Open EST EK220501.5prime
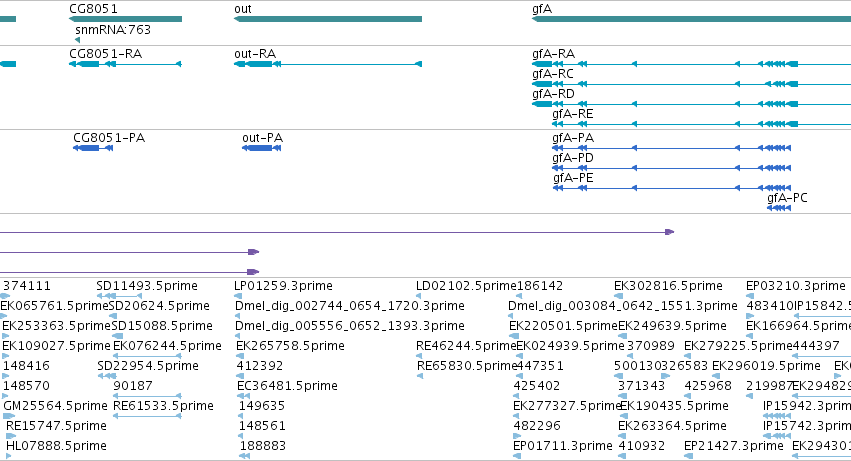This screenshot has width=851, height=461. [563, 326]
